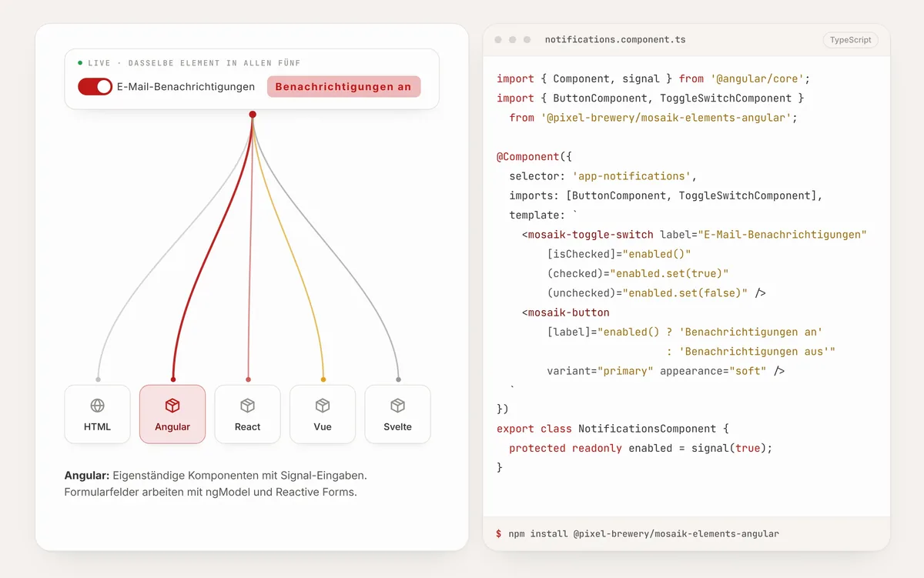Switch to the Svelte framework tab

[x=397, y=414]
